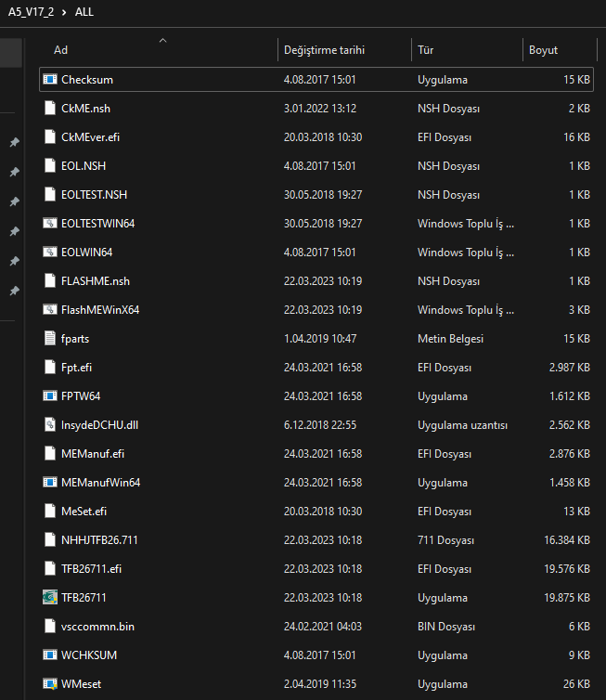Click the TFB26711.efi file name
Screen dimensions: 606x700
pyautogui.click(x=92, y=569)
